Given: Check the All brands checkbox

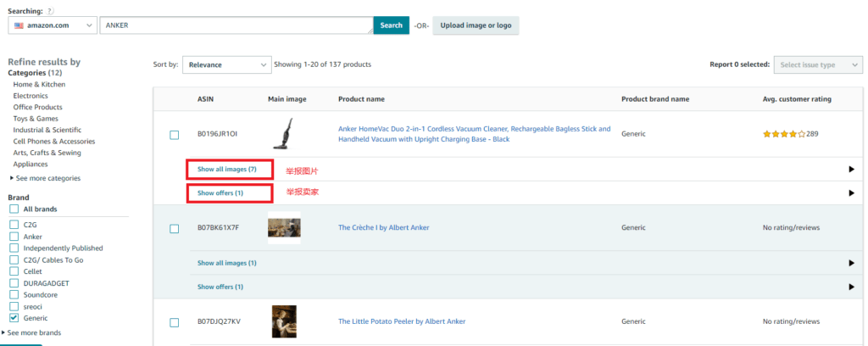Looking at the screenshot, I should (14, 209).
